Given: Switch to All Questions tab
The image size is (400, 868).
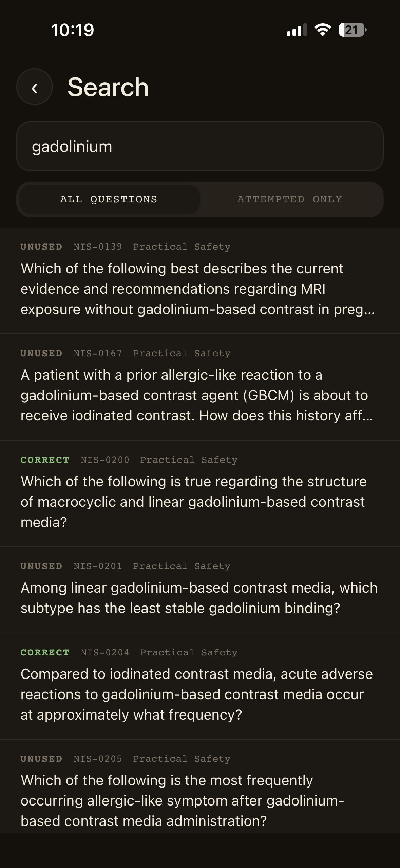Looking at the screenshot, I should (x=109, y=199).
